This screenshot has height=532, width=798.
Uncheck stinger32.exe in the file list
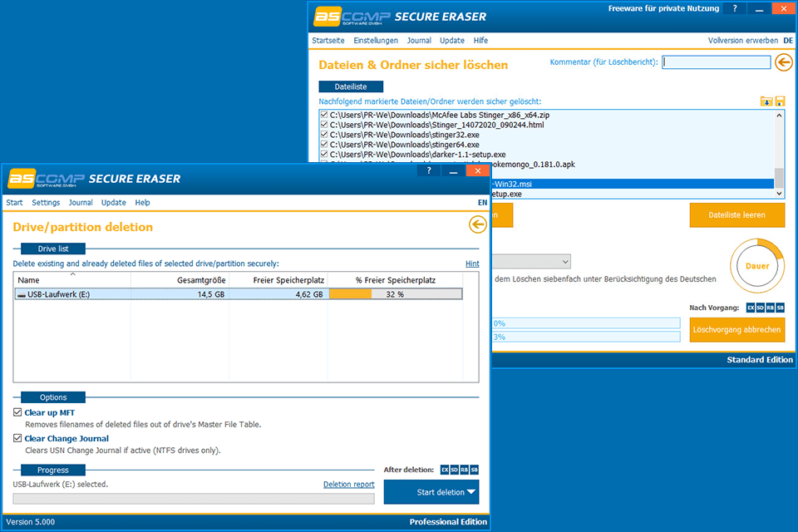click(324, 135)
